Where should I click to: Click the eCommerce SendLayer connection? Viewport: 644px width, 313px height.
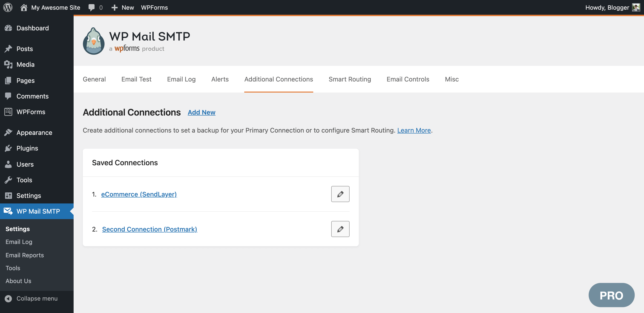tap(139, 194)
